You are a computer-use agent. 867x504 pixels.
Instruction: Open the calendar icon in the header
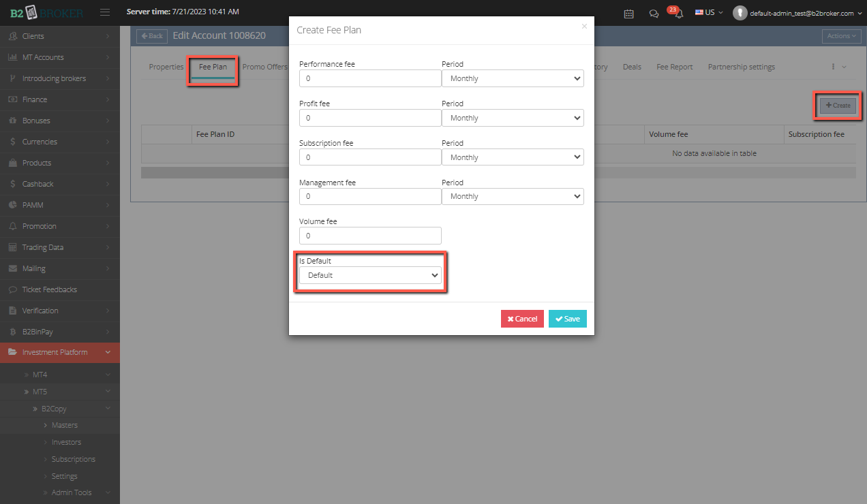(x=628, y=13)
